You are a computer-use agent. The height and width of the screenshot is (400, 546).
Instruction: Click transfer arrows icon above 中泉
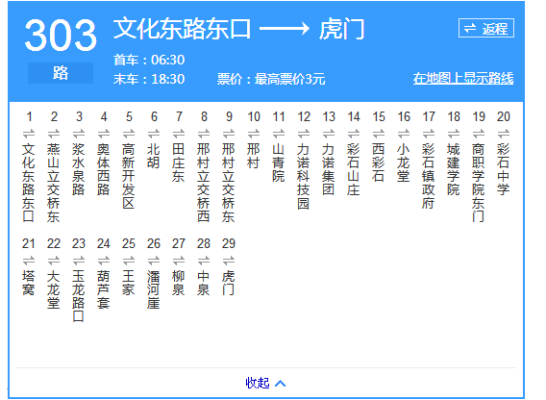[x=204, y=260]
